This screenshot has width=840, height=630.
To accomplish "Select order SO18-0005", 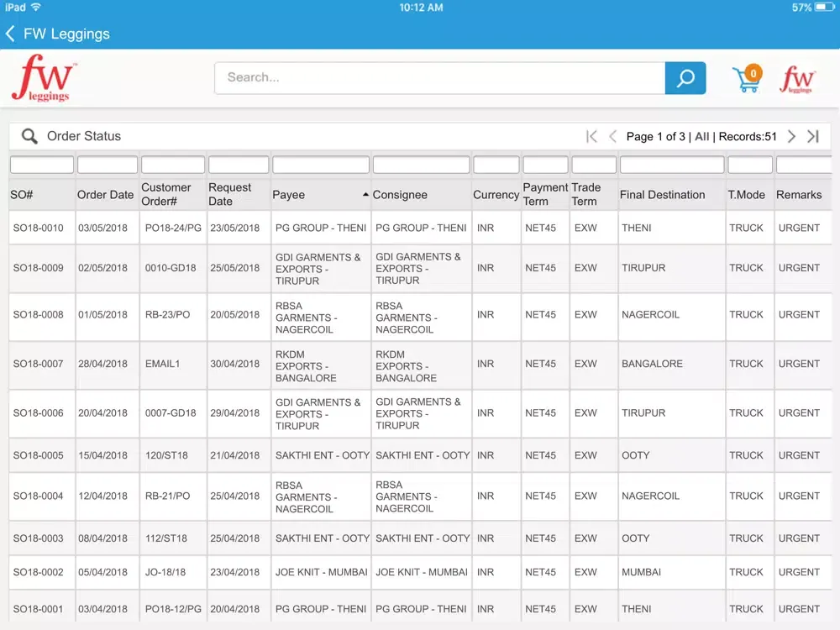I will click(x=38, y=456).
